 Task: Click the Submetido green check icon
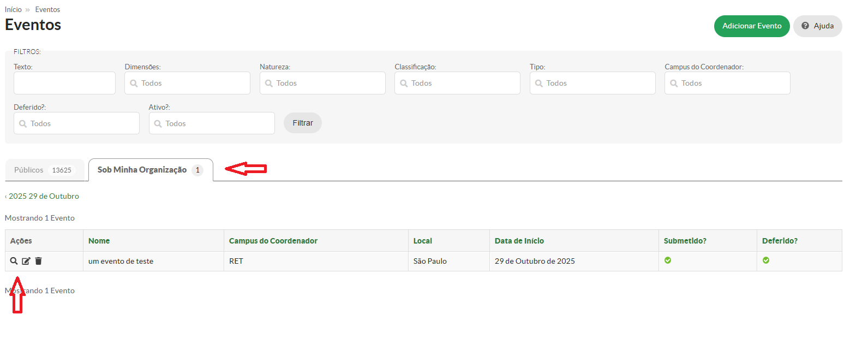tap(668, 260)
